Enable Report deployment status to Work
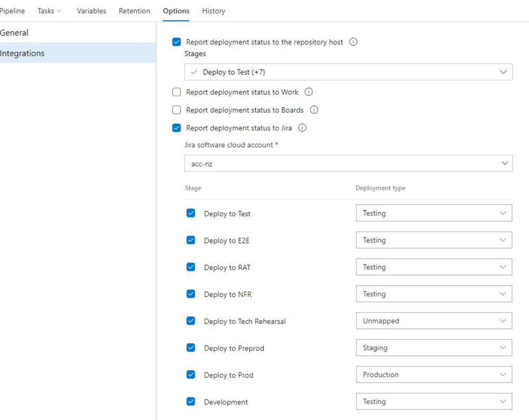The image size is (529, 420). [177, 92]
